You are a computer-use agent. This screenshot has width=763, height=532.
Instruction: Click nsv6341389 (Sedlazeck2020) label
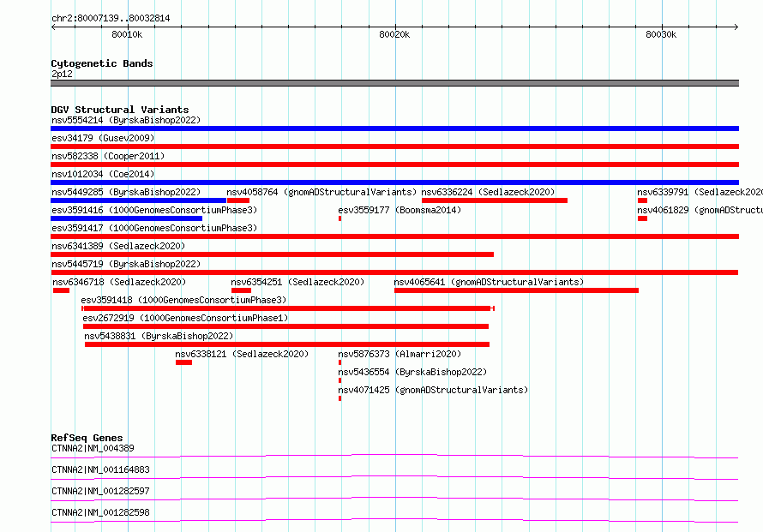pos(118,246)
